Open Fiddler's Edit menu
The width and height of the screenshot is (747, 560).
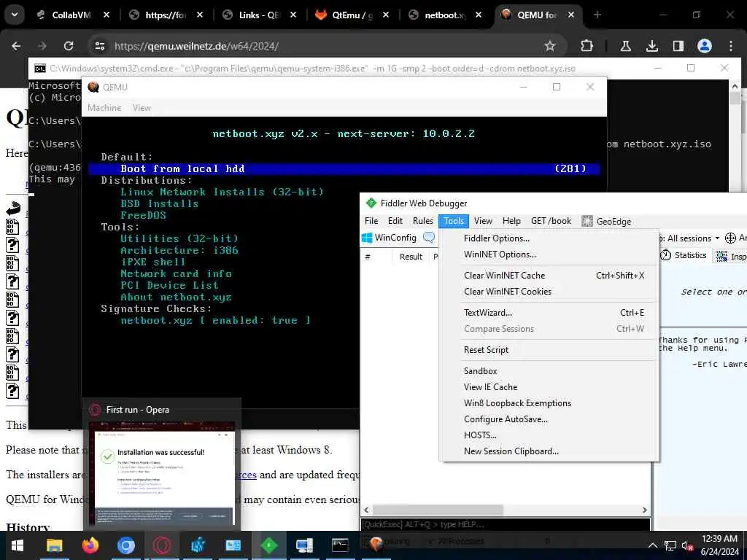[395, 221]
